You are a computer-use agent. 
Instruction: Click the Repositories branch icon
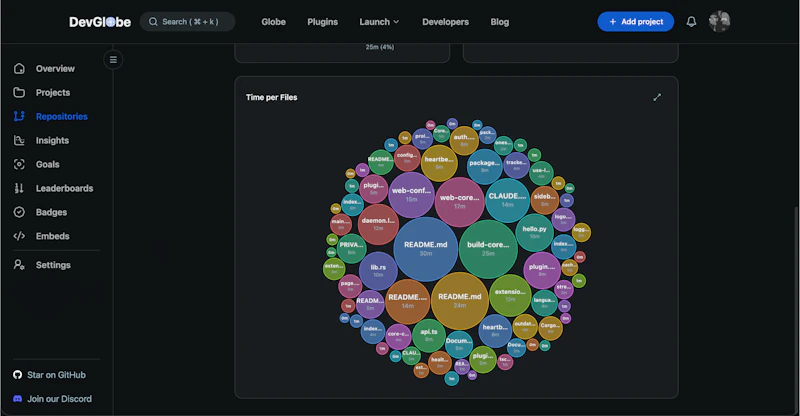pyautogui.click(x=19, y=116)
